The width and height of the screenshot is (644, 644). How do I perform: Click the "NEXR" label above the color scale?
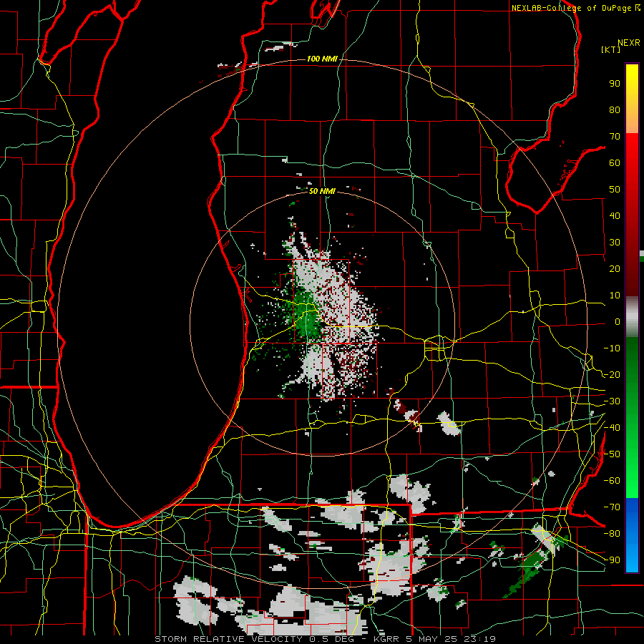pyautogui.click(x=628, y=43)
